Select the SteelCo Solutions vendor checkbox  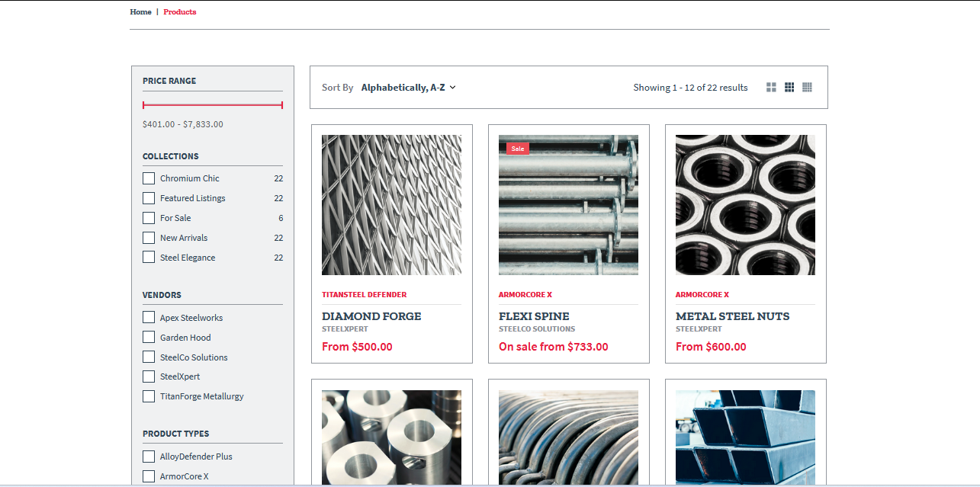(149, 357)
